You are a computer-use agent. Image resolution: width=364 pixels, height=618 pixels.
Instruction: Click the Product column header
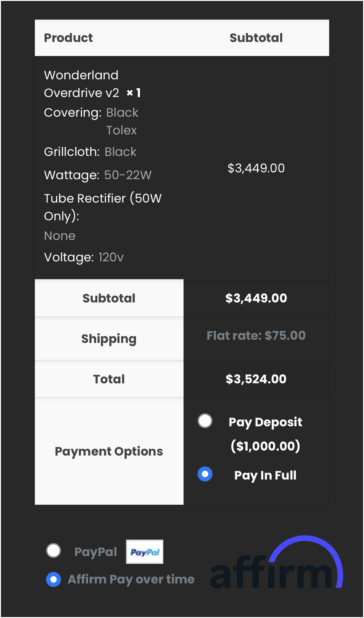coord(68,38)
